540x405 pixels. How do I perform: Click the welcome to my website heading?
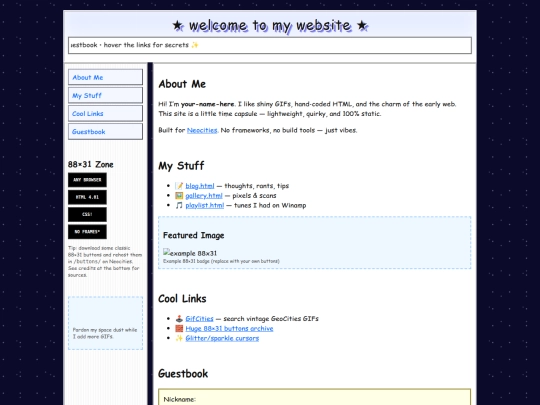270,25
